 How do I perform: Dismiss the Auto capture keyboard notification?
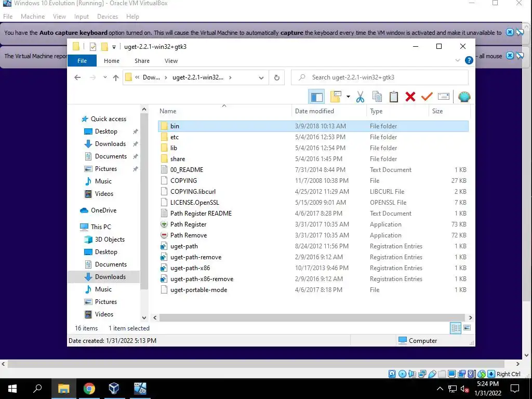[x=510, y=32]
